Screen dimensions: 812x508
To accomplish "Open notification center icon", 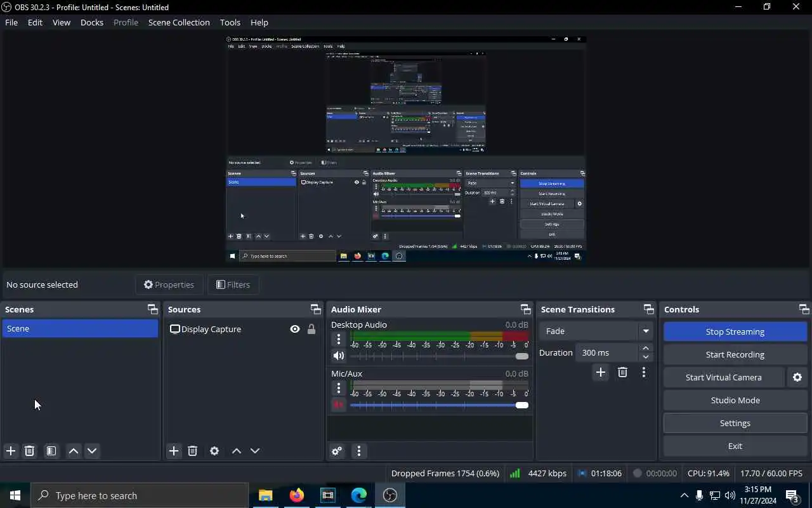I will point(792,495).
